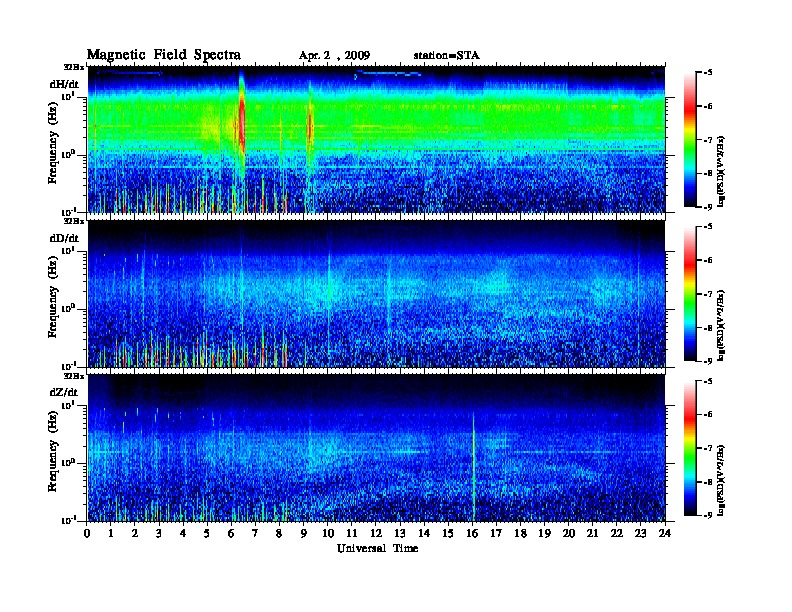Click hour tick label "18" on time axis
This screenshot has width=792, height=612.
520,533
